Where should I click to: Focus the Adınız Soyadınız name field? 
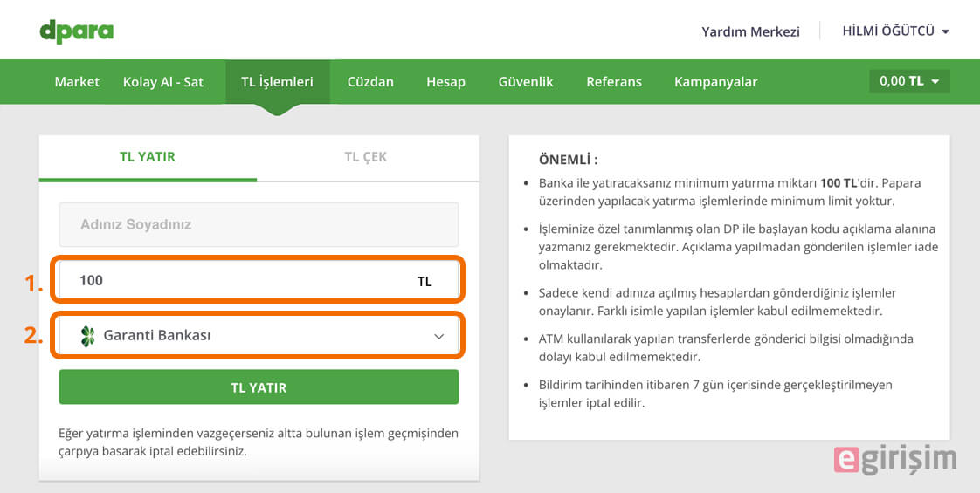coord(259,224)
